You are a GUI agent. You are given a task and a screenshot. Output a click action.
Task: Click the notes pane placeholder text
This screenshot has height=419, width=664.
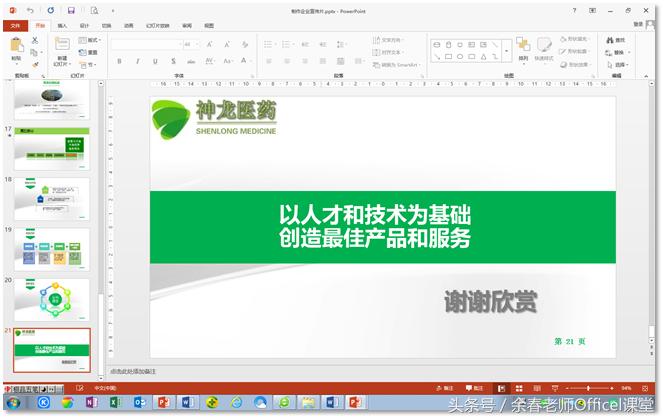pyautogui.click(x=133, y=372)
